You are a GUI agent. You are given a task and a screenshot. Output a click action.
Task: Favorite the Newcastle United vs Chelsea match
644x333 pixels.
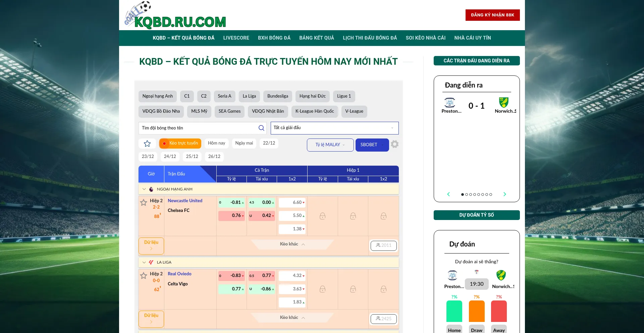tap(144, 203)
